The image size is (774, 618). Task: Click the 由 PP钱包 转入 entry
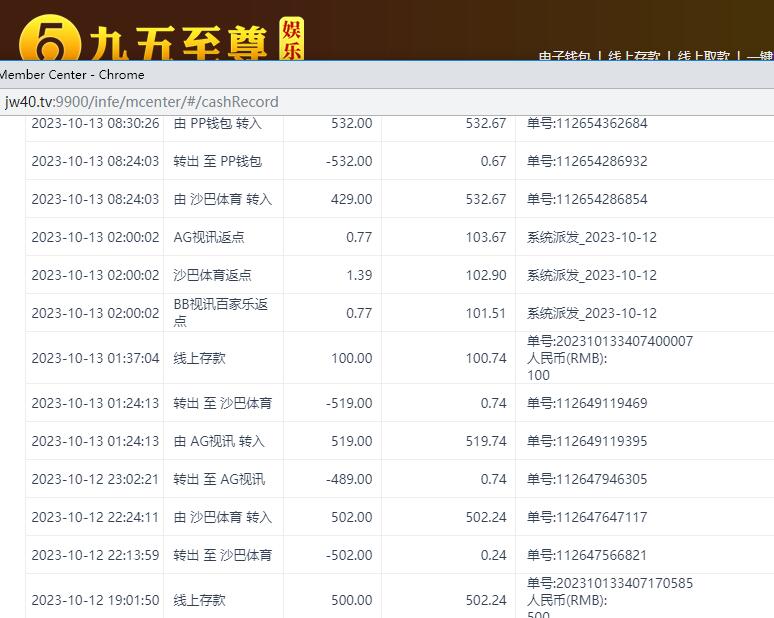click(x=218, y=123)
